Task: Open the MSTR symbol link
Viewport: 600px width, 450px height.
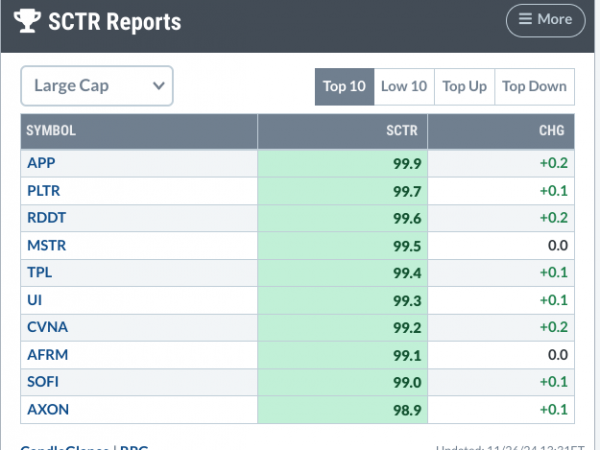Action: [46, 245]
